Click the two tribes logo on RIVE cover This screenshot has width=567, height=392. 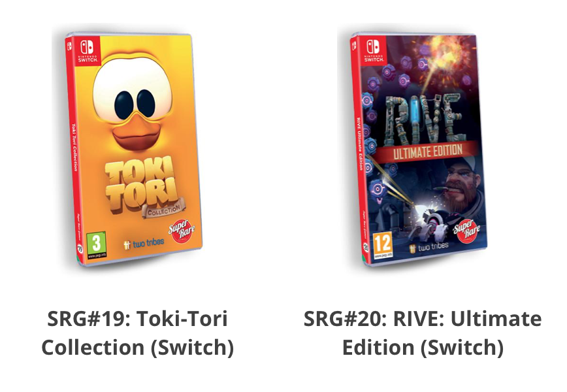coord(429,248)
